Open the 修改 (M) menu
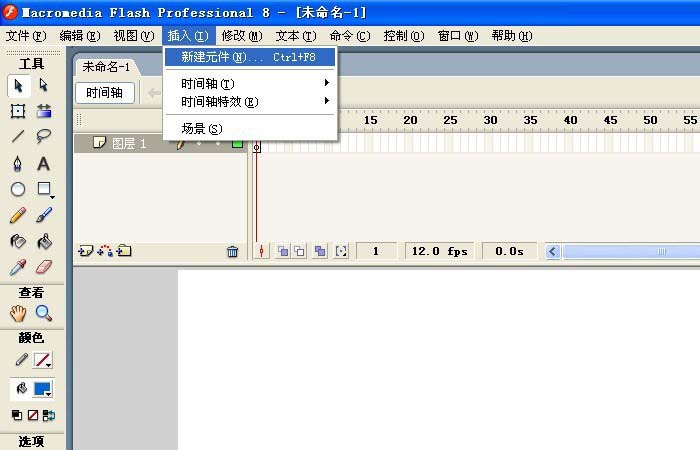This screenshot has height=450, width=700. click(242, 36)
